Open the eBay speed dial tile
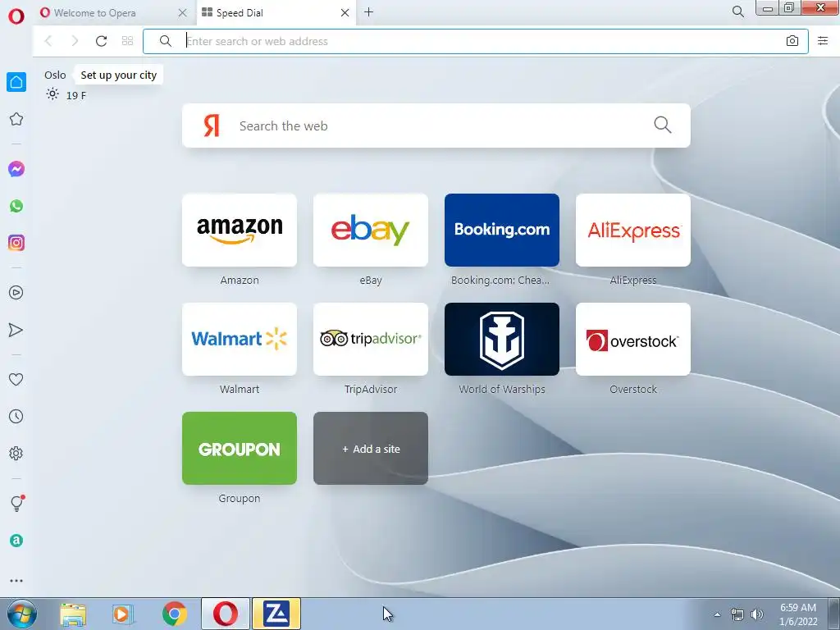The height and width of the screenshot is (630, 840). pos(371,230)
